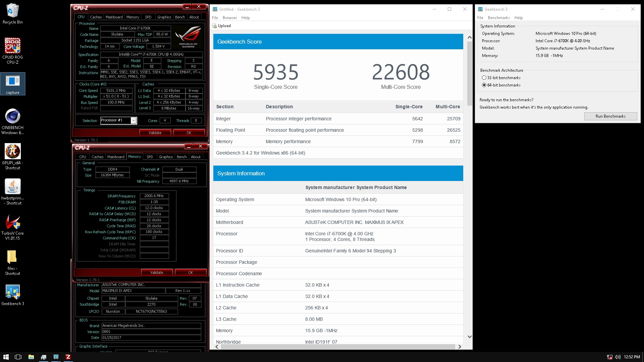
Task: Open Task View on the taskbar
Action: [x=18, y=357]
